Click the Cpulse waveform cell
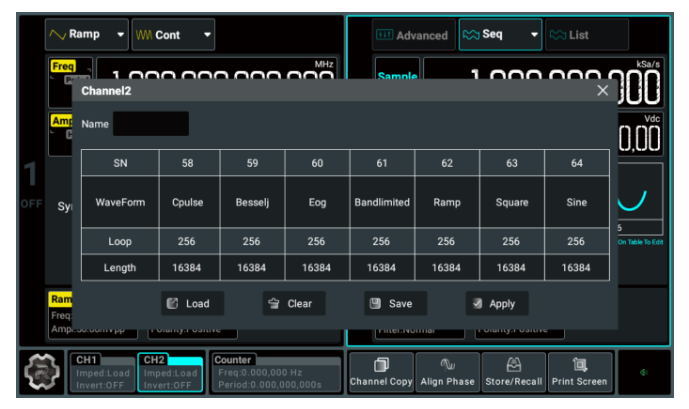This screenshot has width=689, height=409. [187, 202]
